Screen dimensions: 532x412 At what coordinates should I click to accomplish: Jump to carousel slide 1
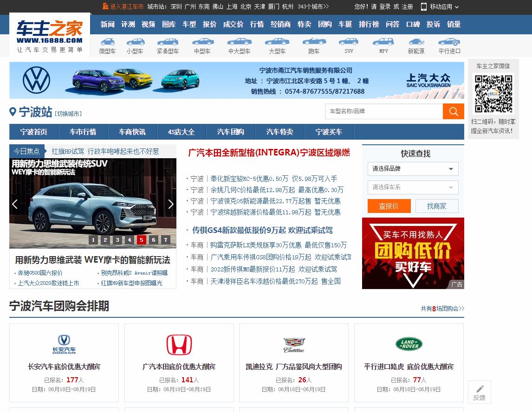[93, 240]
